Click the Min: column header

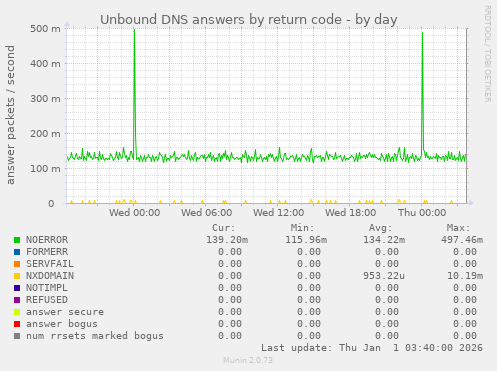pos(302,228)
